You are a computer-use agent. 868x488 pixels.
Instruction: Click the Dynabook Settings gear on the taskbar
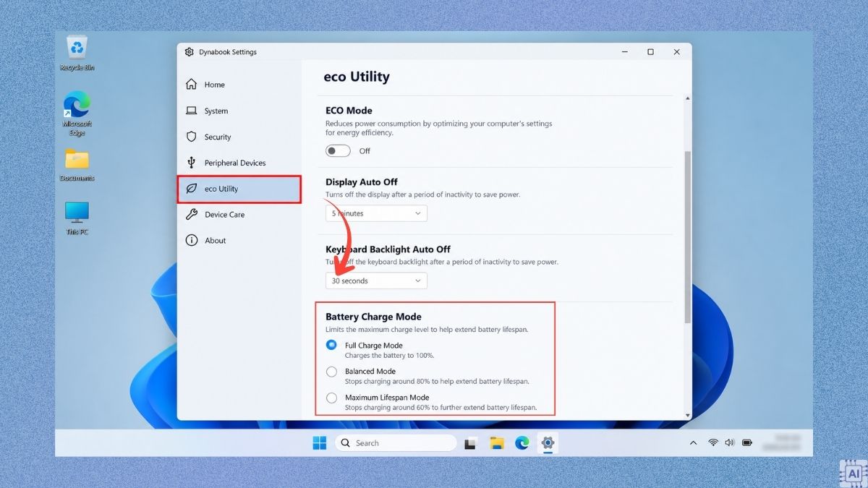548,443
